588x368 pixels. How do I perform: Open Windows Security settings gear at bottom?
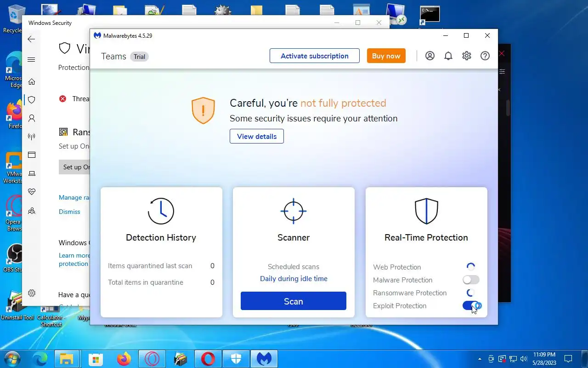pyautogui.click(x=32, y=293)
